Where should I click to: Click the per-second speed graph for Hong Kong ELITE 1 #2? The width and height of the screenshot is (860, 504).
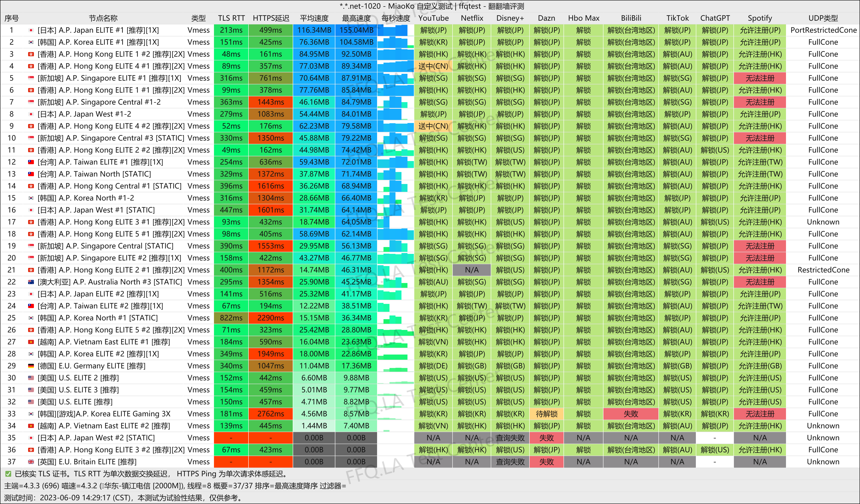point(395,54)
